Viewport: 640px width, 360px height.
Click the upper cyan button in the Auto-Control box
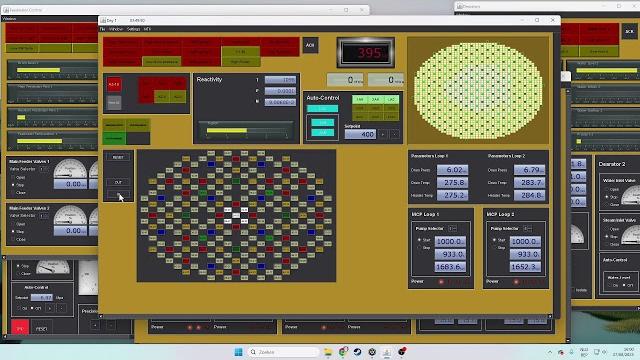click(322, 122)
